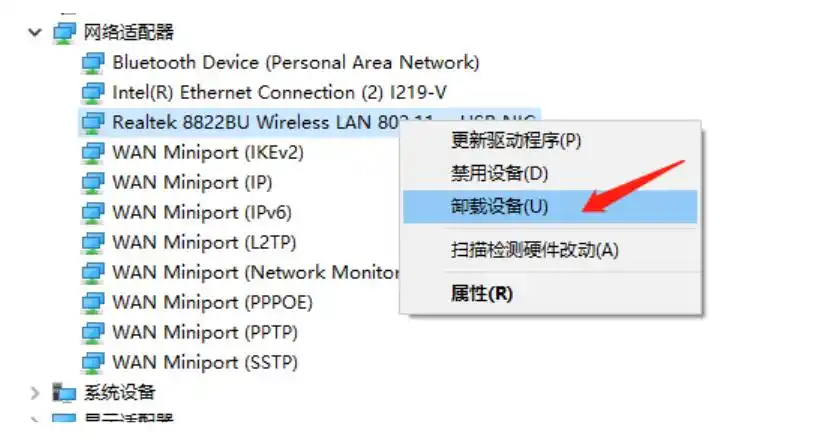Click the 系统设备 category icon
Image resolution: width=813 pixels, height=440 pixels.
click(x=64, y=392)
